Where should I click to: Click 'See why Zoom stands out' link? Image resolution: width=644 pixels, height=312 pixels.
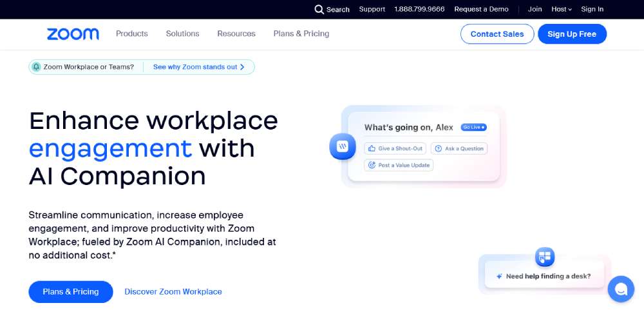tap(195, 67)
